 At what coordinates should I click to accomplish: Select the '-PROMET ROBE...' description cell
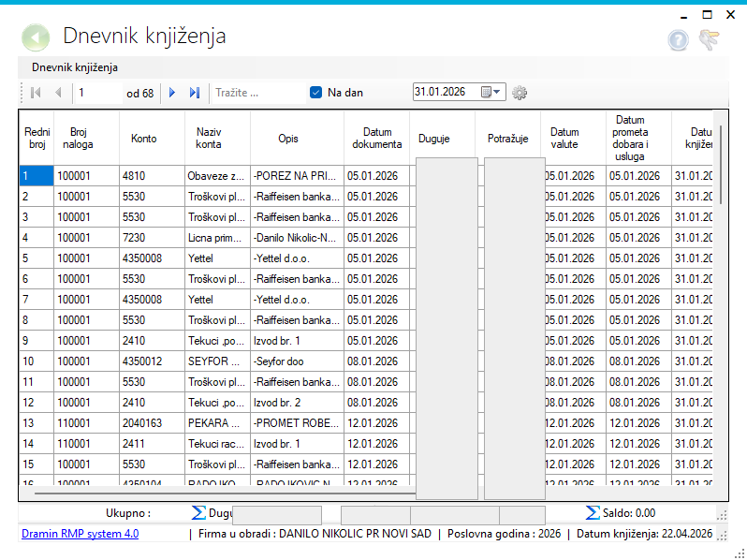(297, 422)
